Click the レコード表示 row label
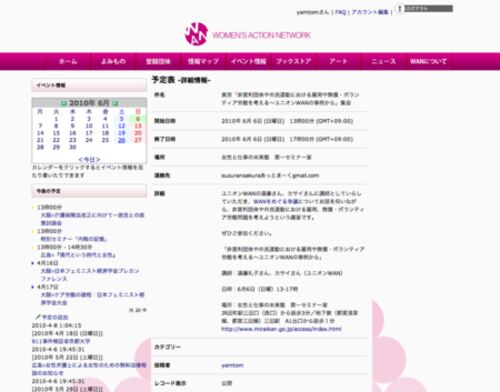Screen dimensions: 500x392 [170, 383]
